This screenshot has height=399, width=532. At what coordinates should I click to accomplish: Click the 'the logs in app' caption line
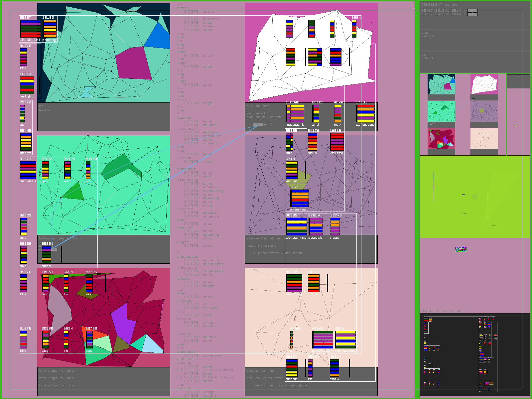(57, 378)
